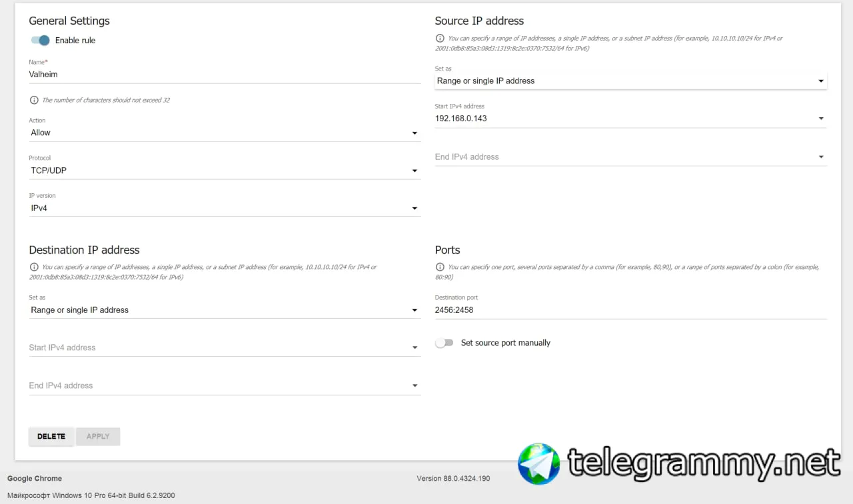Click the info icon in the Destination IP address section

[x=34, y=267]
